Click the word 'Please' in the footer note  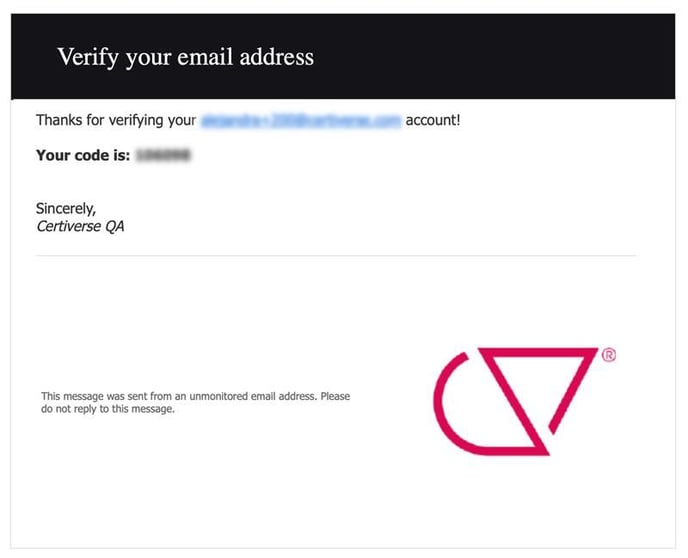(x=335, y=397)
